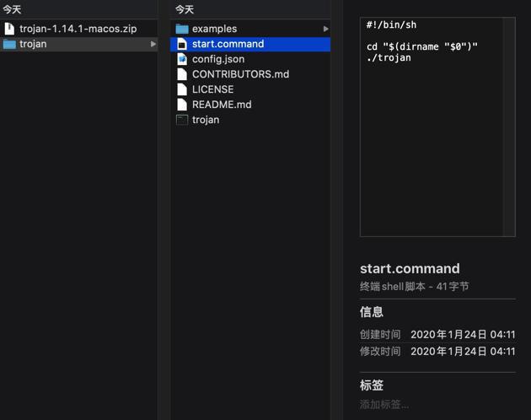The image size is (531, 420).
Task: Click the 修改时间 date value
Action: [463, 351]
